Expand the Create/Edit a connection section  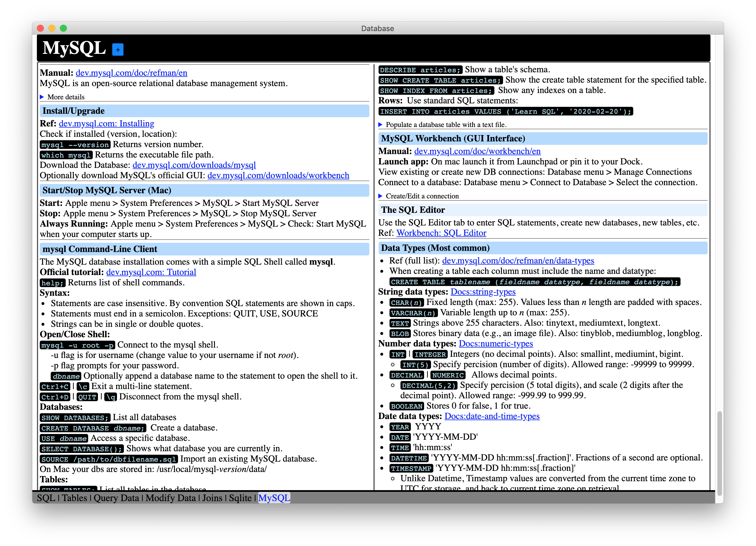(380, 196)
